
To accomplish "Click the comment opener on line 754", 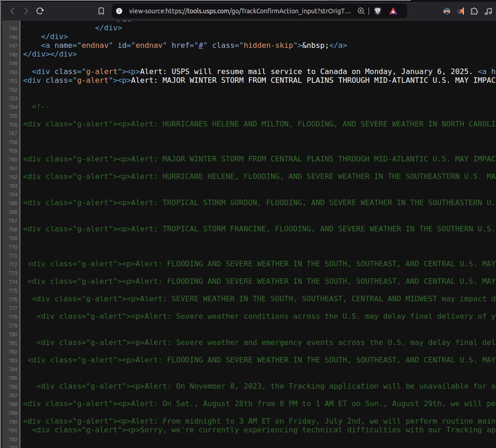I will (x=41, y=107).
